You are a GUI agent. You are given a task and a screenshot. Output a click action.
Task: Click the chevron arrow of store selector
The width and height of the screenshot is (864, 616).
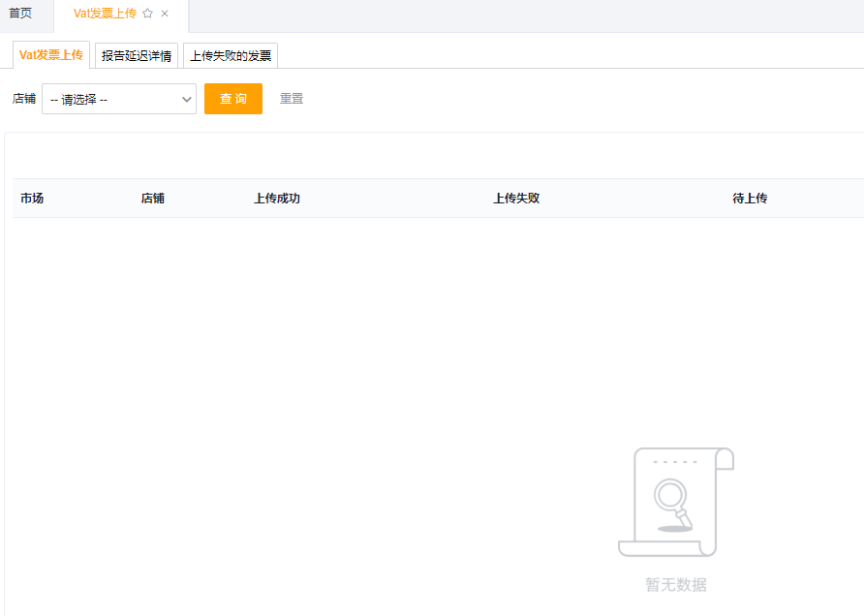coord(187,99)
